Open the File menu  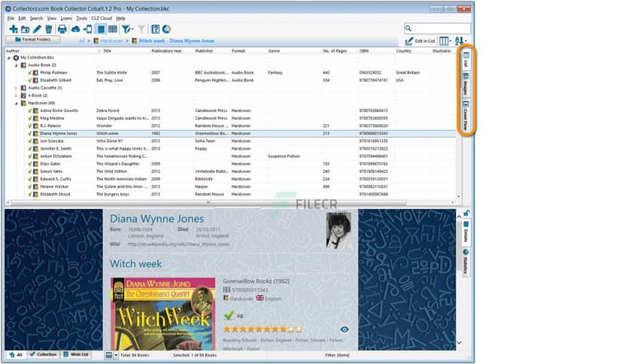pos(11,18)
